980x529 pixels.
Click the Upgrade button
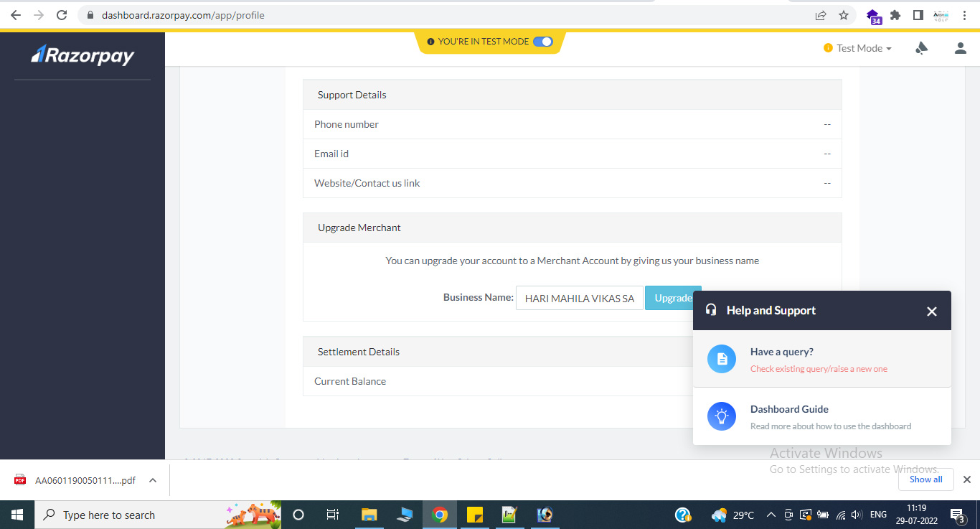coord(672,298)
